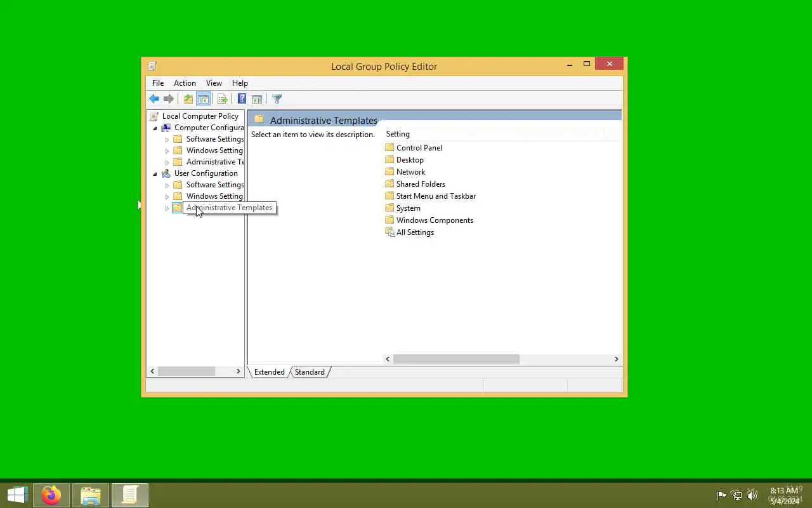Collapse the User Configuration tree node

click(x=155, y=174)
